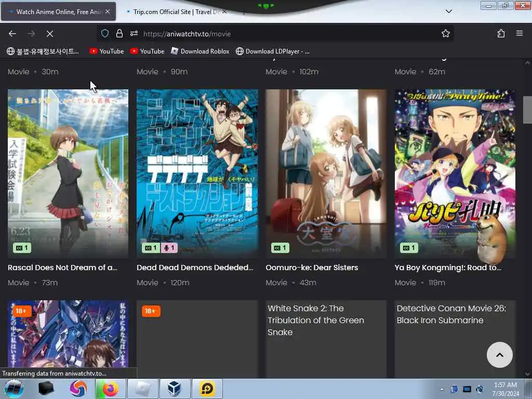This screenshot has width=532, height=399.
Task: Open the swirl-logo browser on taskbar
Action: tap(78, 389)
